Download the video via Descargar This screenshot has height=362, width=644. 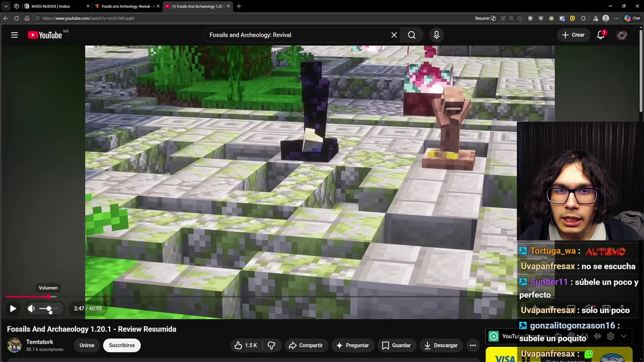440,345
